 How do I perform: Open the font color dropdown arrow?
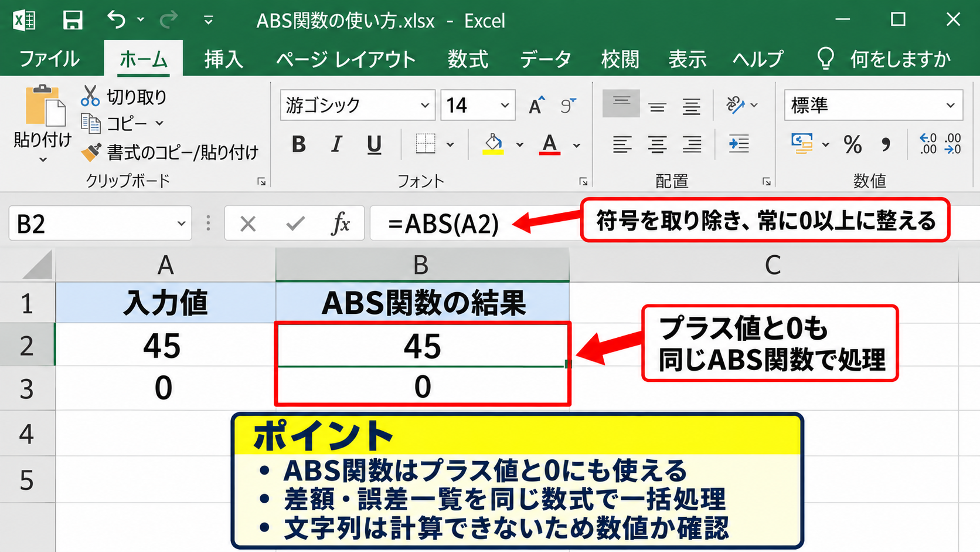577,145
